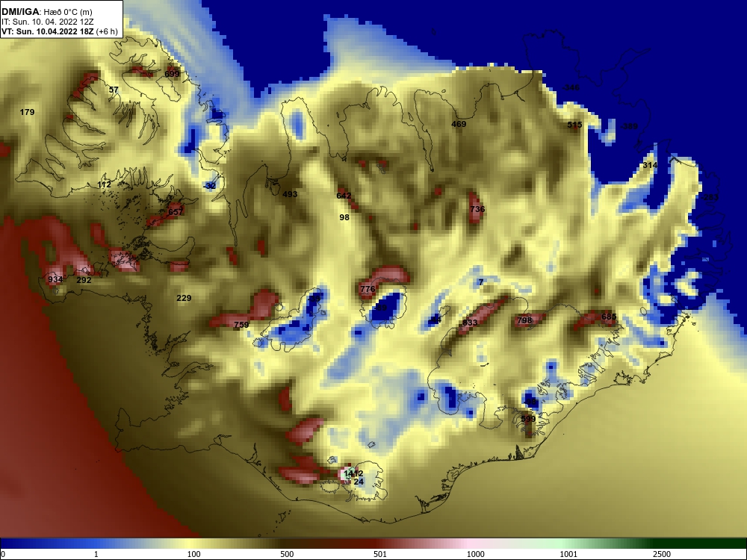Click the map value 759
This screenshot has width=747, height=560.
[x=241, y=325]
